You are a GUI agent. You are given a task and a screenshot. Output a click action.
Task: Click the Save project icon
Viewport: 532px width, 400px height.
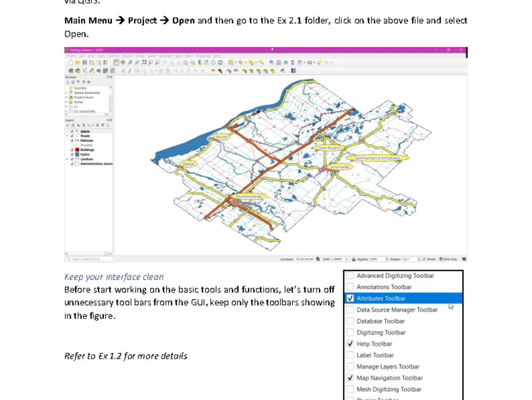pos(85,62)
